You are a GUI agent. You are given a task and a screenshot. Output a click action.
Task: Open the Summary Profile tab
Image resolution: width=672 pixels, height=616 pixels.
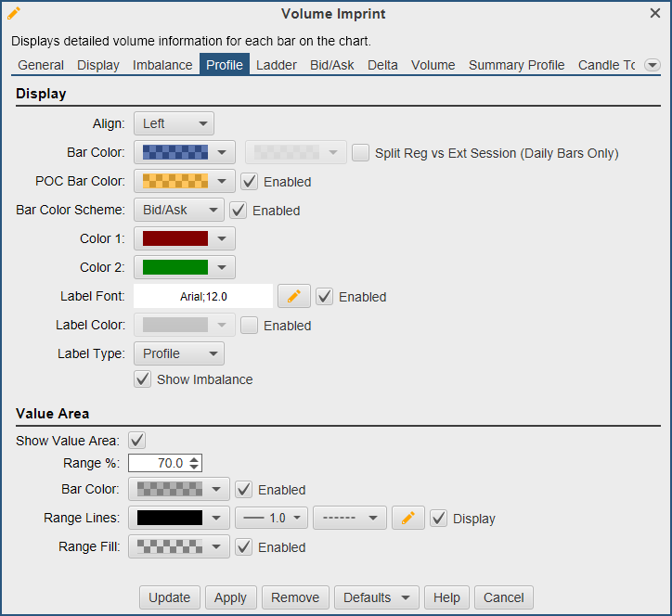(x=516, y=65)
